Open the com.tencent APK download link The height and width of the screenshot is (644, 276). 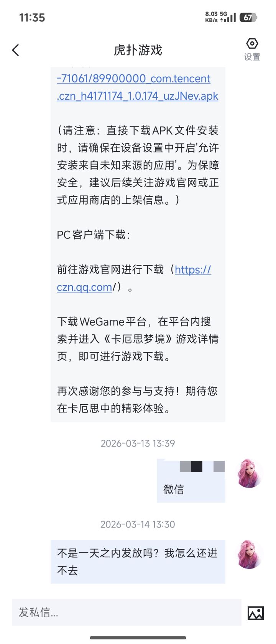point(137,87)
